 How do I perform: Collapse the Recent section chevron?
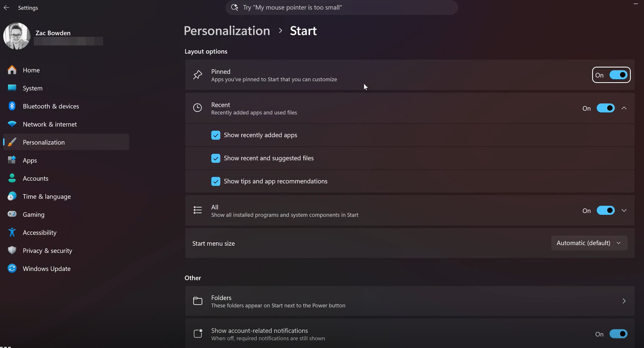[x=624, y=108]
